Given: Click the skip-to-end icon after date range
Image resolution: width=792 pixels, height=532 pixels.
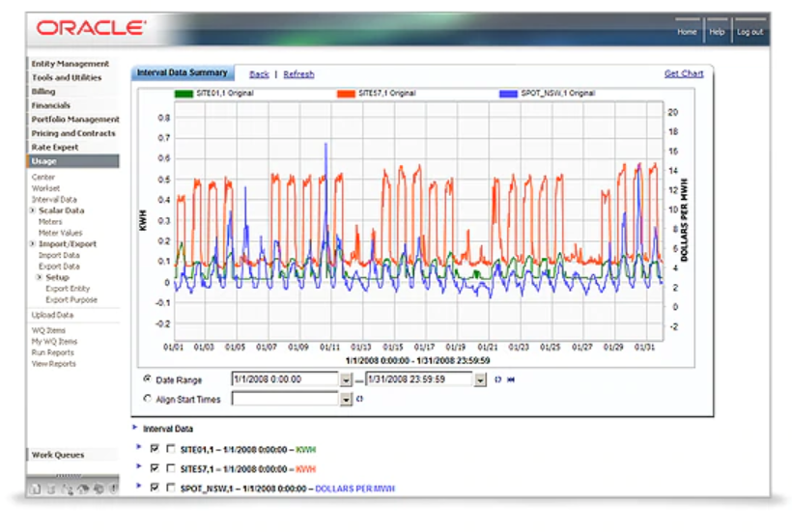Looking at the screenshot, I should point(511,379).
